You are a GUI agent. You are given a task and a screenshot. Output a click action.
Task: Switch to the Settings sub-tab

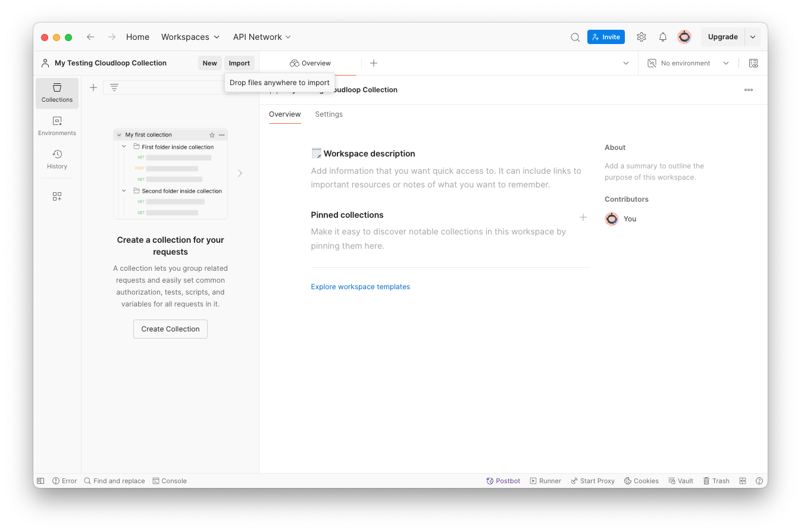pos(329,114)
